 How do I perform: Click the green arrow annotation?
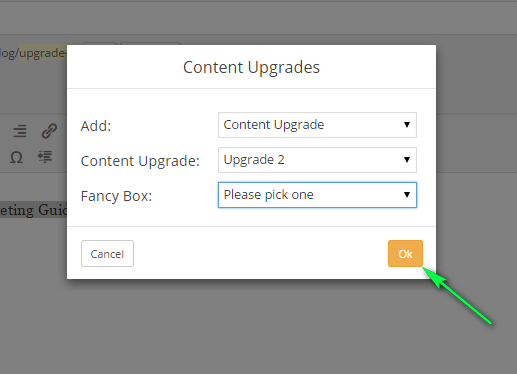coord(457,295)
